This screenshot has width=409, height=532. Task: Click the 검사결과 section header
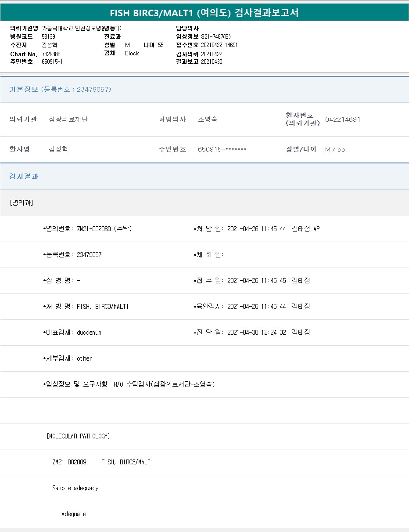(x=24, y=176)
